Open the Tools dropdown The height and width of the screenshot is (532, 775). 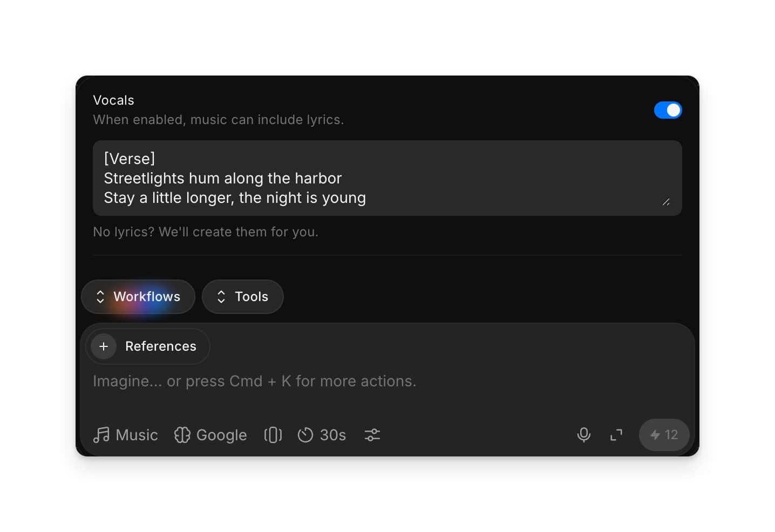point(243,297)
